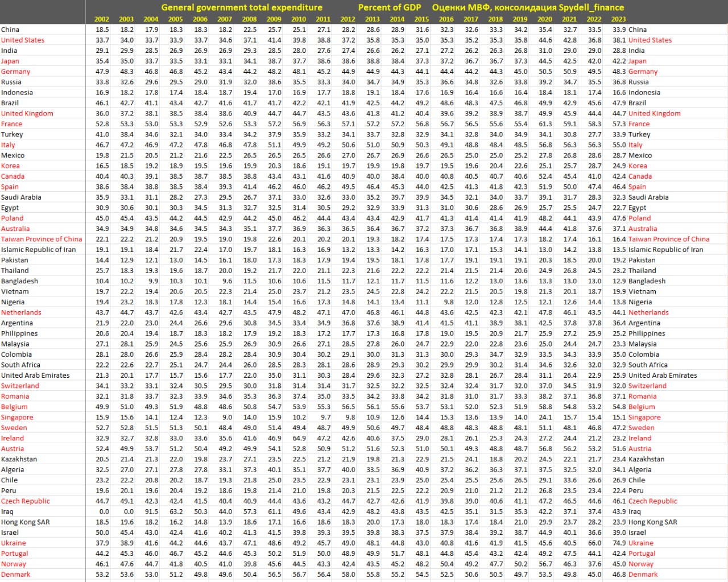Click Canada's 2020 value 52.4
Image resolution: width=728 pixels, height=582 pixels.
545,176
